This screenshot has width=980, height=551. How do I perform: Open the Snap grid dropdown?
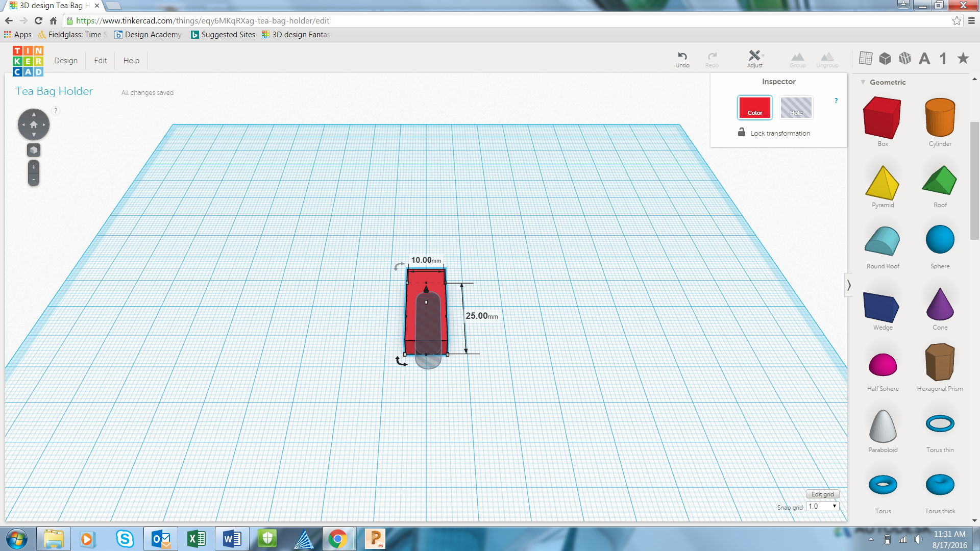pyautogui.click(x=822, y=506)
